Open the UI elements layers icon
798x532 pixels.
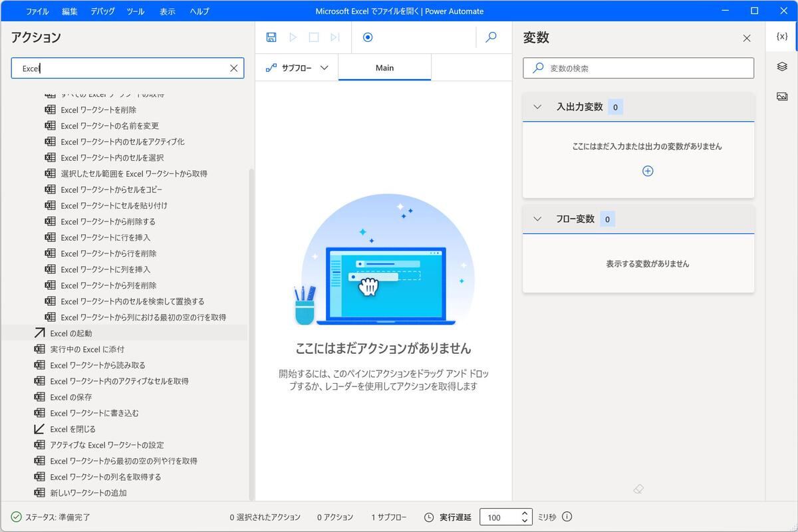point(782,66)
